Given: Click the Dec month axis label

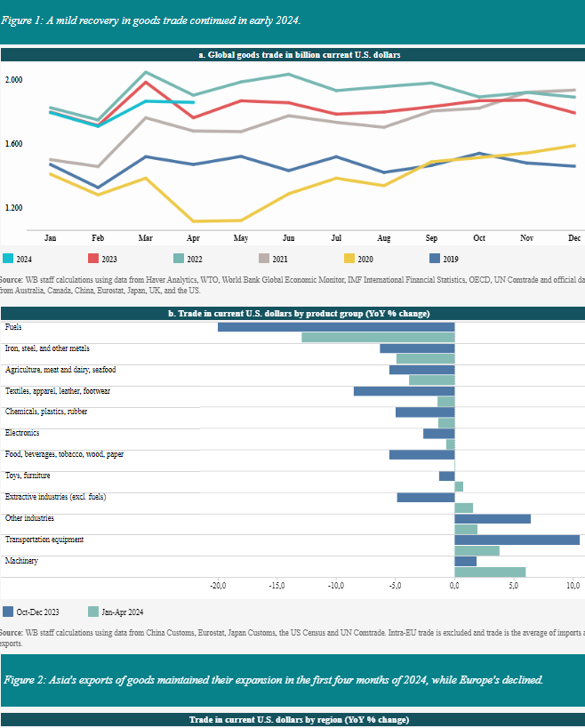Looking at the screenshot, I should click(573, 238).
